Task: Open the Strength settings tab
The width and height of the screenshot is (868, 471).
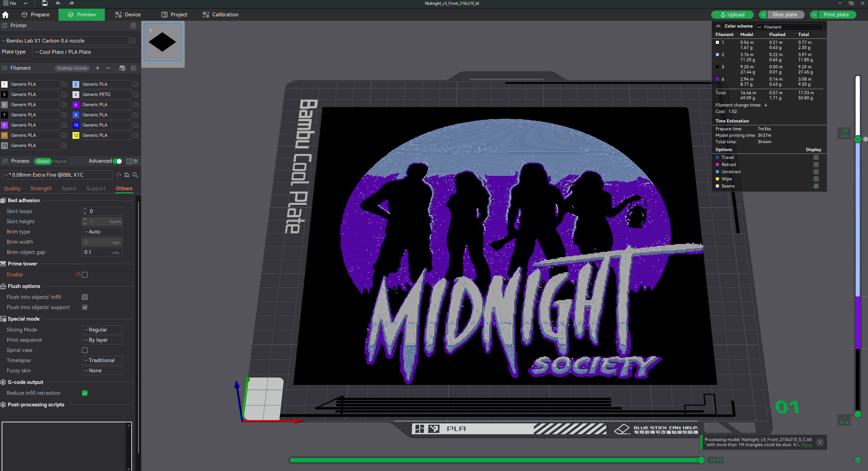Action: (41, 188)
